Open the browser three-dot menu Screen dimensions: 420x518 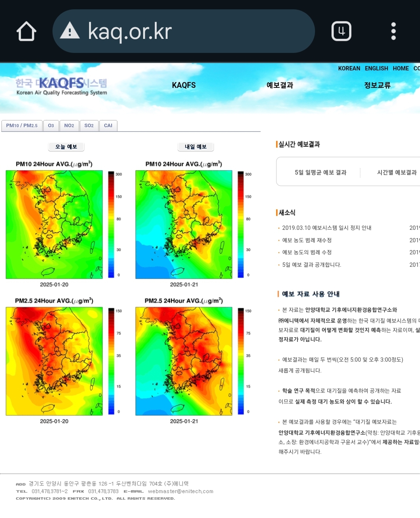pos(394,31)
